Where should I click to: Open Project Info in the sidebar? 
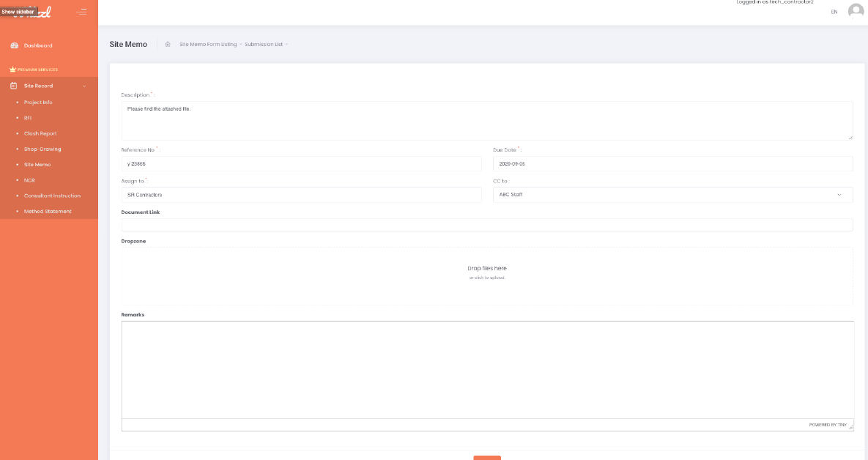tap(38, 103)
